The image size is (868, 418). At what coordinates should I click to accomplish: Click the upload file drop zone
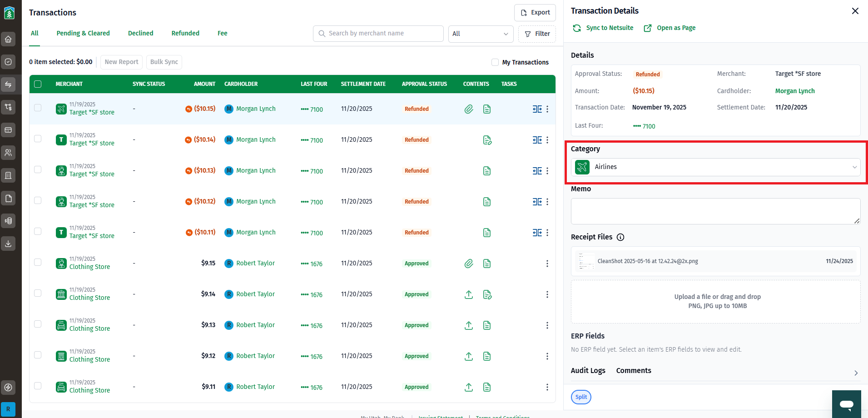pos(716,302)
